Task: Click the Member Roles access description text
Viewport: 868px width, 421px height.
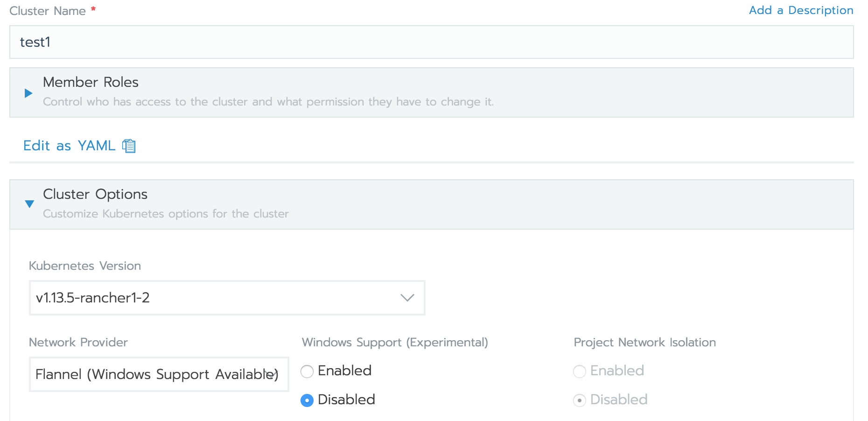Action: point(268,102)
